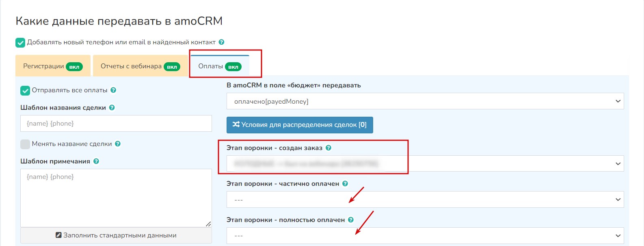Click the 'Шаблон названия сделки' input field
Viewport: 644px width, 246px height.
pyautogui.click(x=116, y=123)
